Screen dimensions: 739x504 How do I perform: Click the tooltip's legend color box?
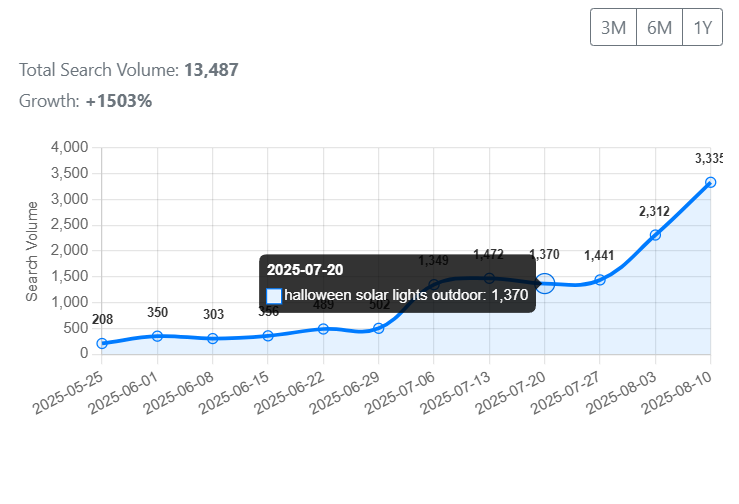pyautogui.click(x=274, y=296)
